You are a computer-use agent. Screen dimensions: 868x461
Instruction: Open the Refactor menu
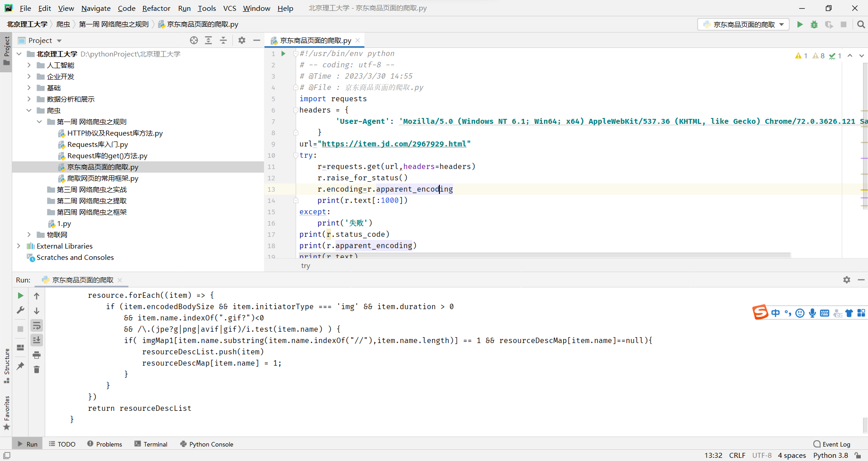point(156,8)
